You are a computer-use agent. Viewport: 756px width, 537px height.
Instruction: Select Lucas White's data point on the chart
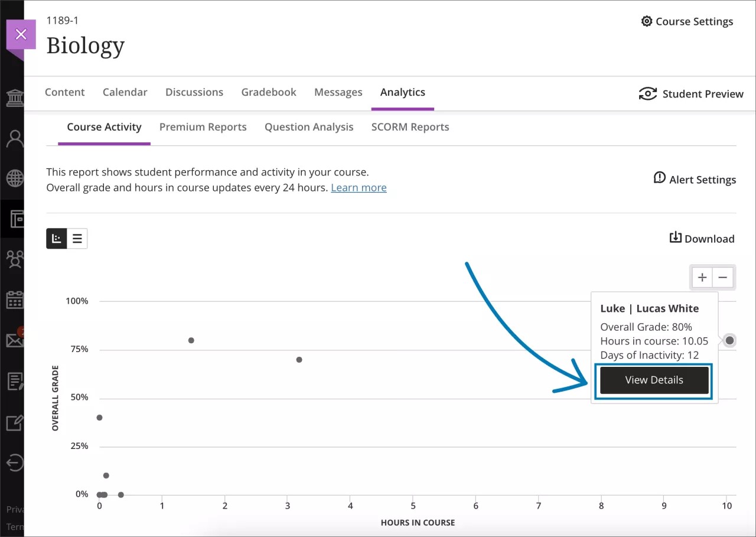click(729, 340)
